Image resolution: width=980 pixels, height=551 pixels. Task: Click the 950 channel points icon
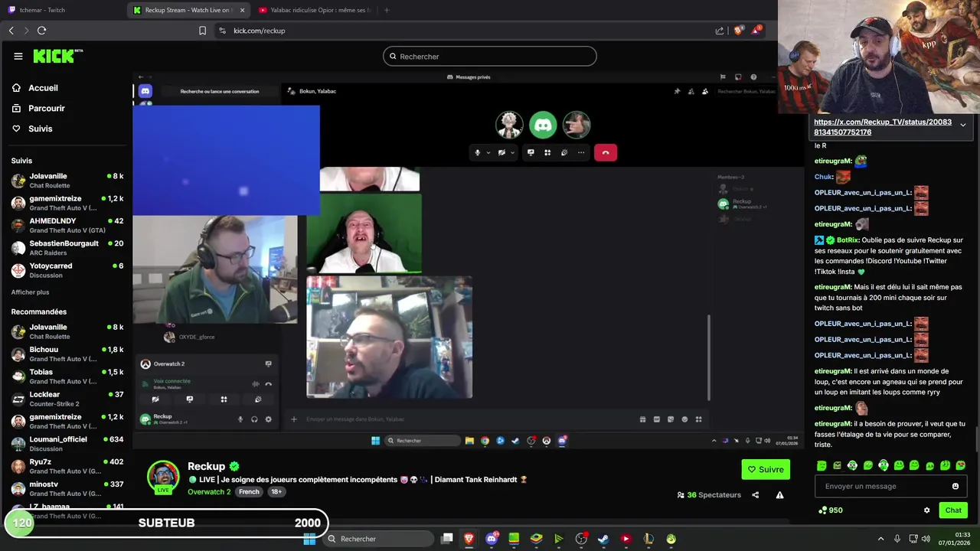tap(822, 510)
